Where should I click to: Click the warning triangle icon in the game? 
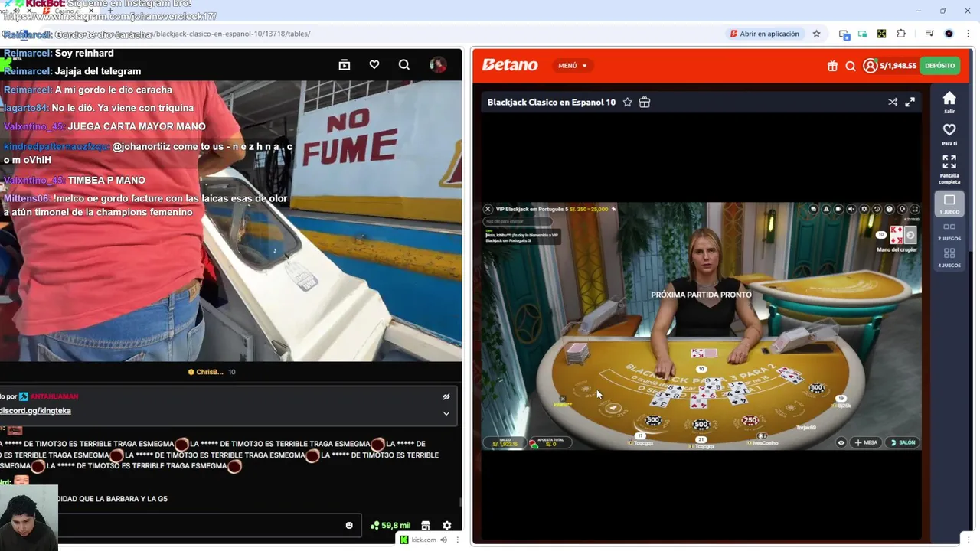[x=826, y=209]
